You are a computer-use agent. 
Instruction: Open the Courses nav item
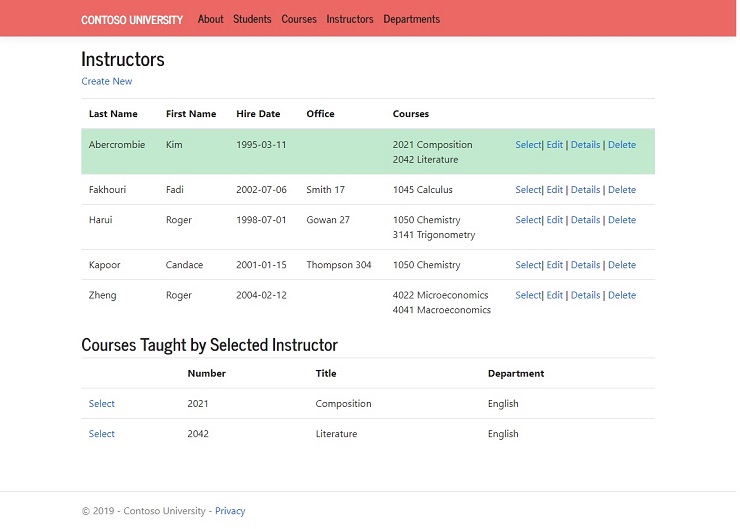pyautogui.click(x=299, y=19)
